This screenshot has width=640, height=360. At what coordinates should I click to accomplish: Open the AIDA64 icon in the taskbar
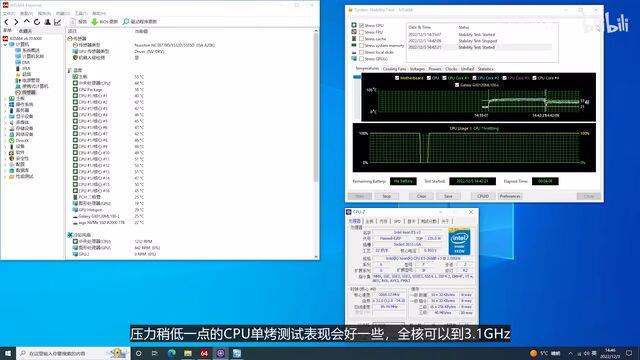pos(204,353)
